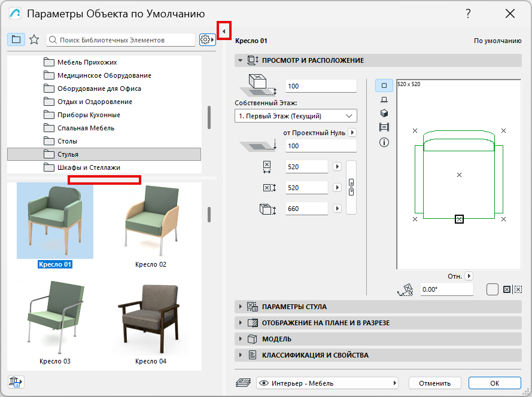Open library search settings gear
532x397 pixels.
click(x=207, y=39)
